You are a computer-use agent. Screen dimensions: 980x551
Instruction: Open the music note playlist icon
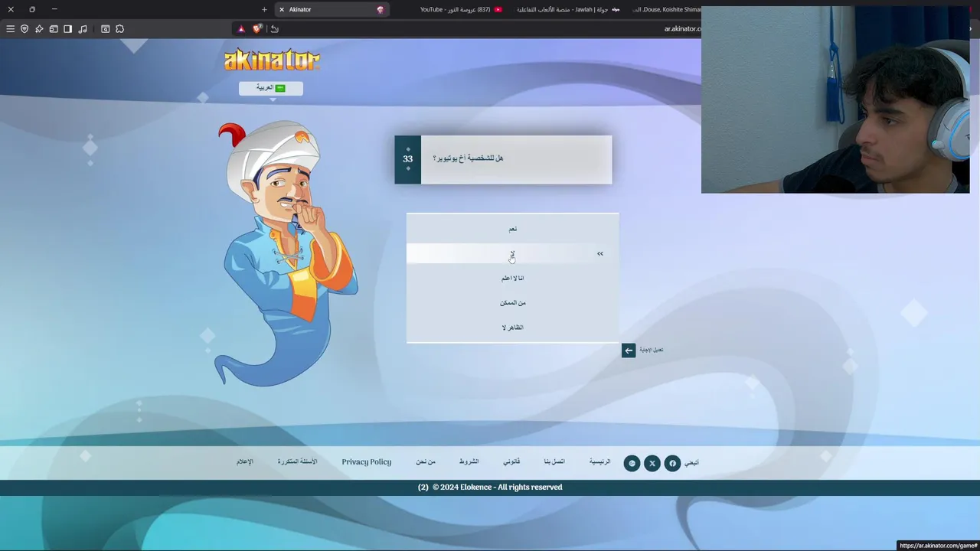click(83, 29)
